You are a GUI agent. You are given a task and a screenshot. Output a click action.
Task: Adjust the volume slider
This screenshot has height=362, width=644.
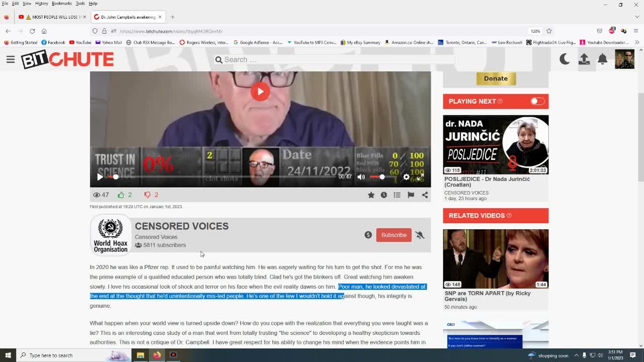point(382,176)
